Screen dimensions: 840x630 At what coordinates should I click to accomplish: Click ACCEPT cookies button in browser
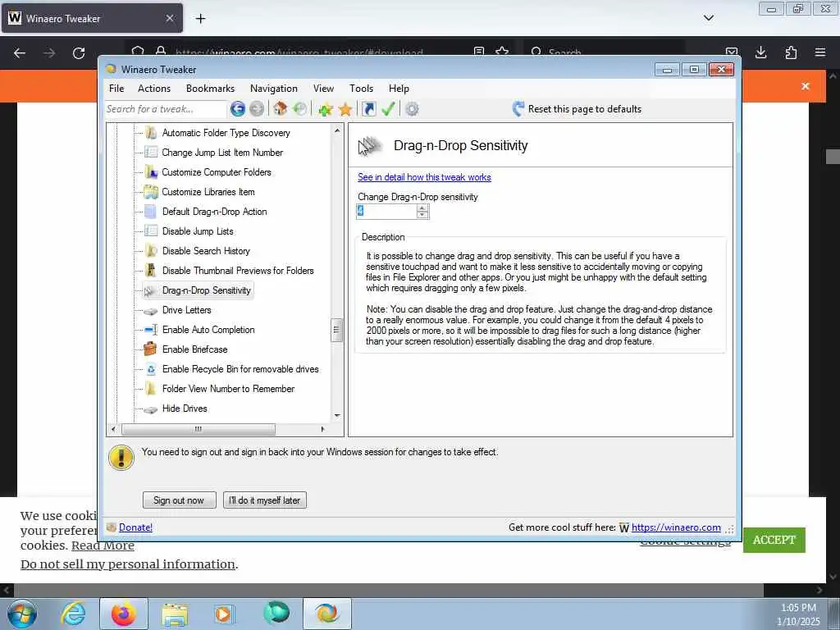[774, 540]
